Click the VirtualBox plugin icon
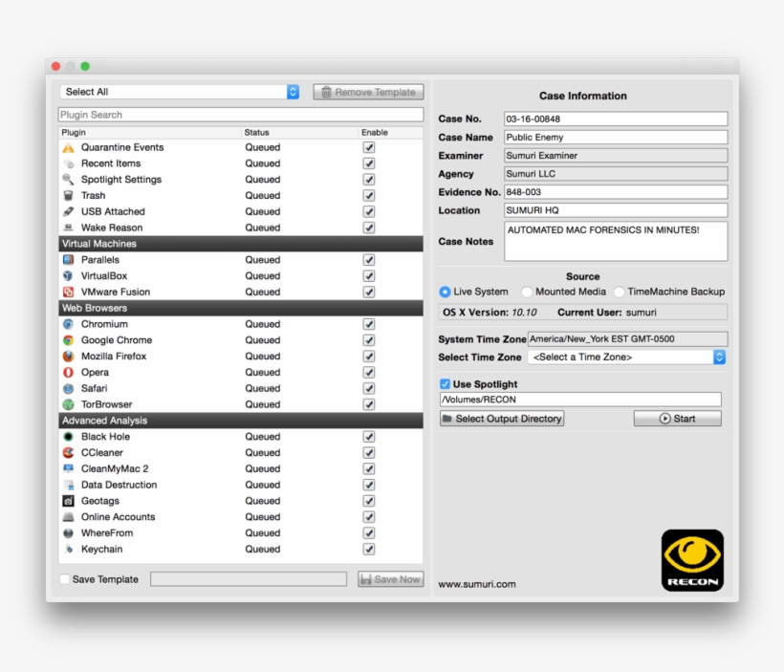The height and width of the screenshot is (672, 784). tap(69, 276)
